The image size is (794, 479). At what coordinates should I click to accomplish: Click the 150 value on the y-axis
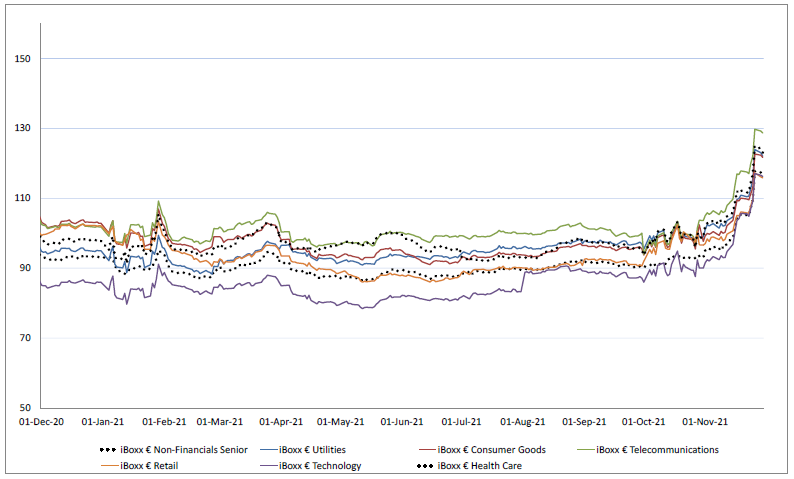23,59
